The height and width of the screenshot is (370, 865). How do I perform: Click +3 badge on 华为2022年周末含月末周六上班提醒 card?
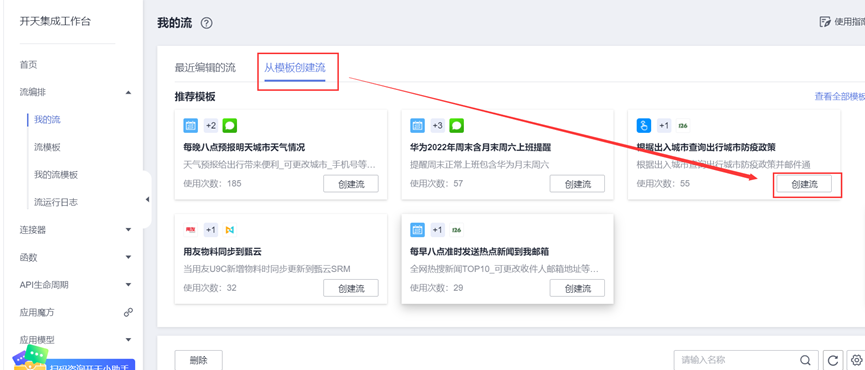[x=437, y=126]
